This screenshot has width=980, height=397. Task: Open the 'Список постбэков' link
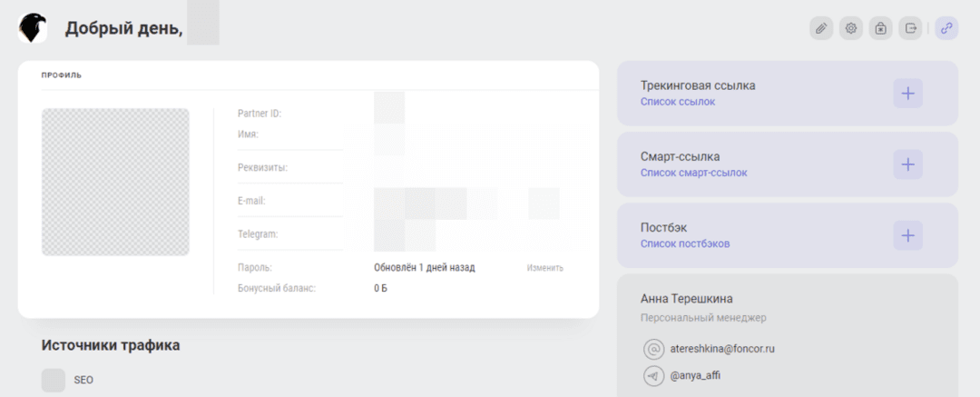tap(684, 243)
